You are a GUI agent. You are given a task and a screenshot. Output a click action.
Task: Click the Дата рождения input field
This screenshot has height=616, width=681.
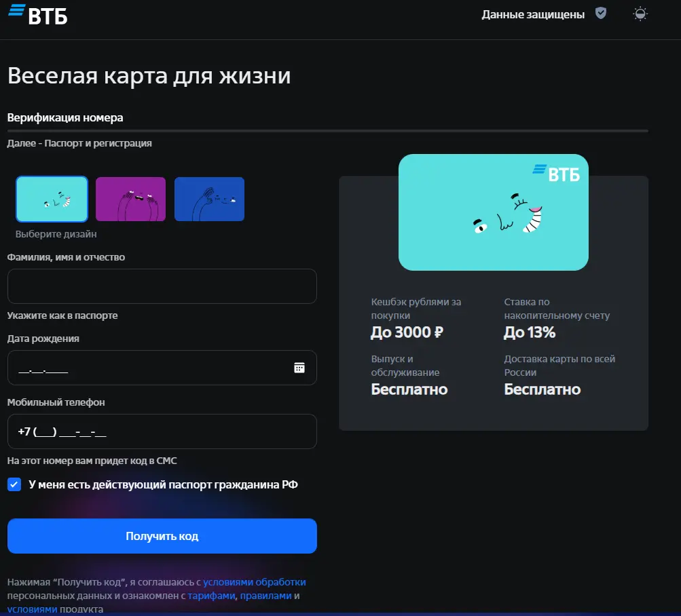(162, 368)
